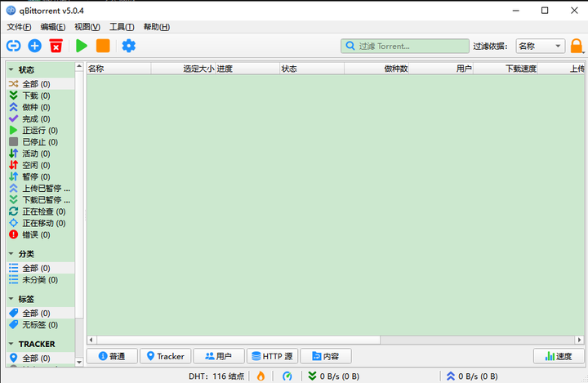
Task: Switch to the 普通 tab
Action: click(112, 356)
